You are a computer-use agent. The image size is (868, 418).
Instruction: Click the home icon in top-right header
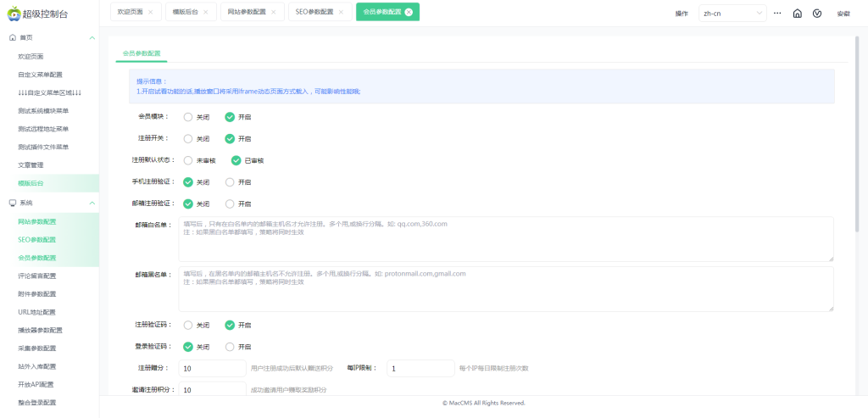(x=797, y=14)
